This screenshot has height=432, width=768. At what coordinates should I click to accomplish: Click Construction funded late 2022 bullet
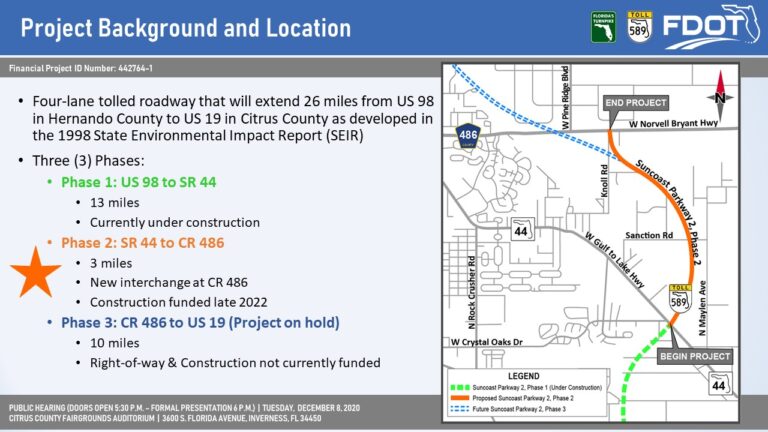coord(178,302)
